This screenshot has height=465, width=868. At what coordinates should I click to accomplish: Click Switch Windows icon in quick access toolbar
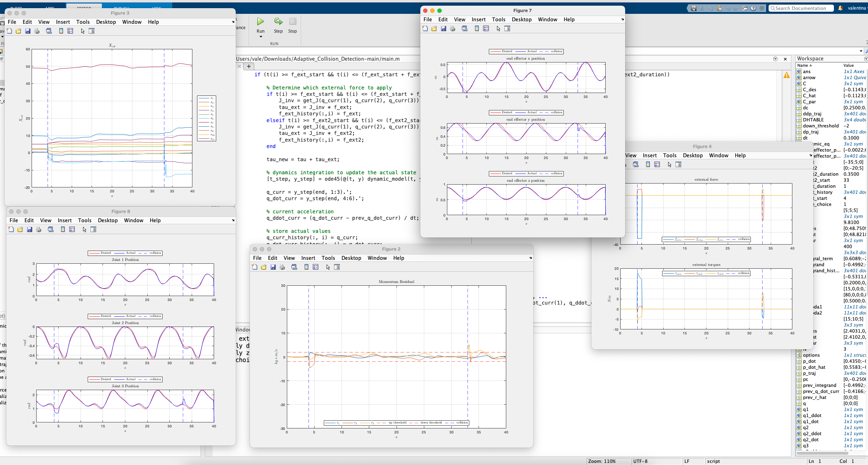click(745, 8)
